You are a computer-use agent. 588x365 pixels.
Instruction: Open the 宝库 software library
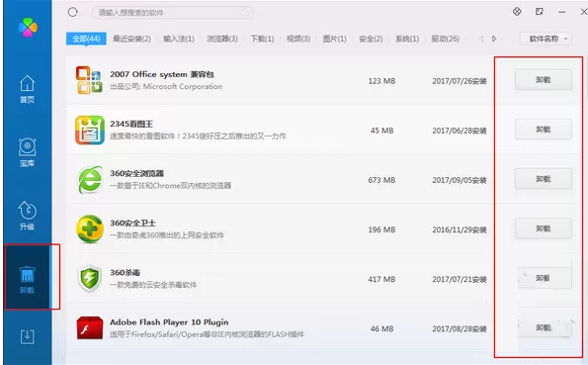(27, 152)
